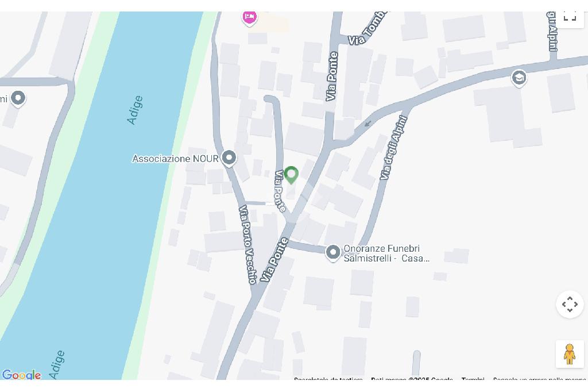Toggle fullscreen map view

[x=570, y=18]
